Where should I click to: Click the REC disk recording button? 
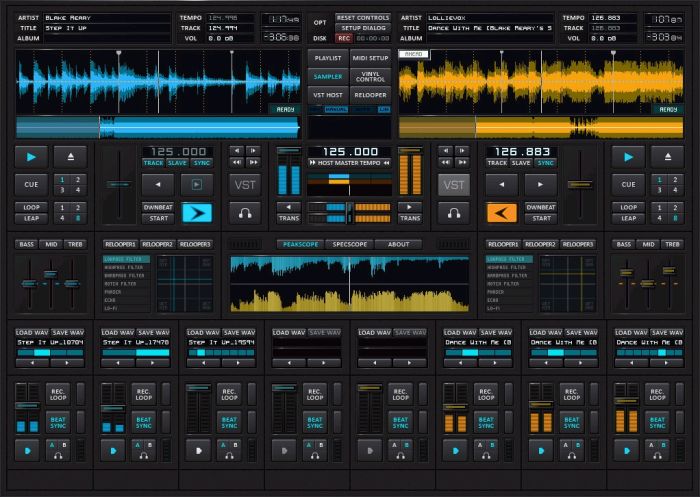[x=344, y=38]
